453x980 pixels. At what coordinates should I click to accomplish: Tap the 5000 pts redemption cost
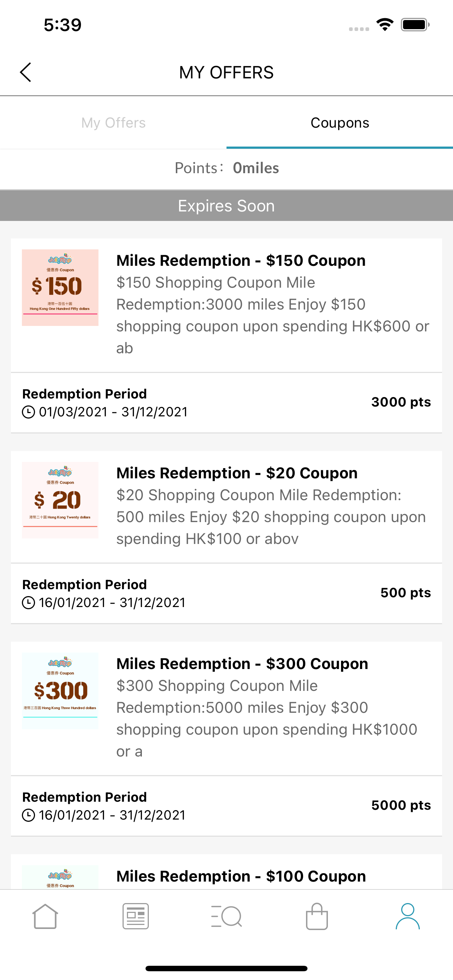pos(401,805)
